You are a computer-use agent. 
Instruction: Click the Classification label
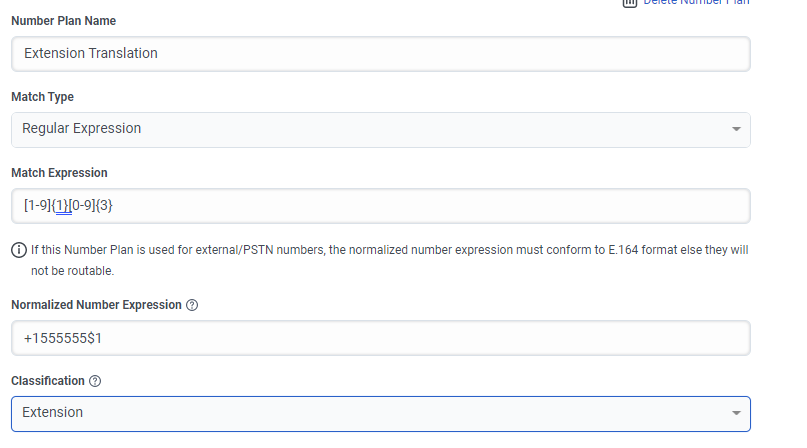coord(47,381)
